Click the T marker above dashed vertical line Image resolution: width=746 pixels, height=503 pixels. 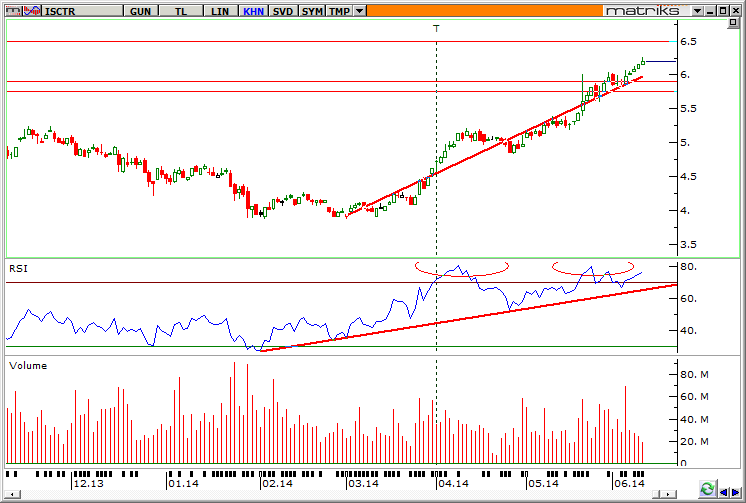click(436, 29)
